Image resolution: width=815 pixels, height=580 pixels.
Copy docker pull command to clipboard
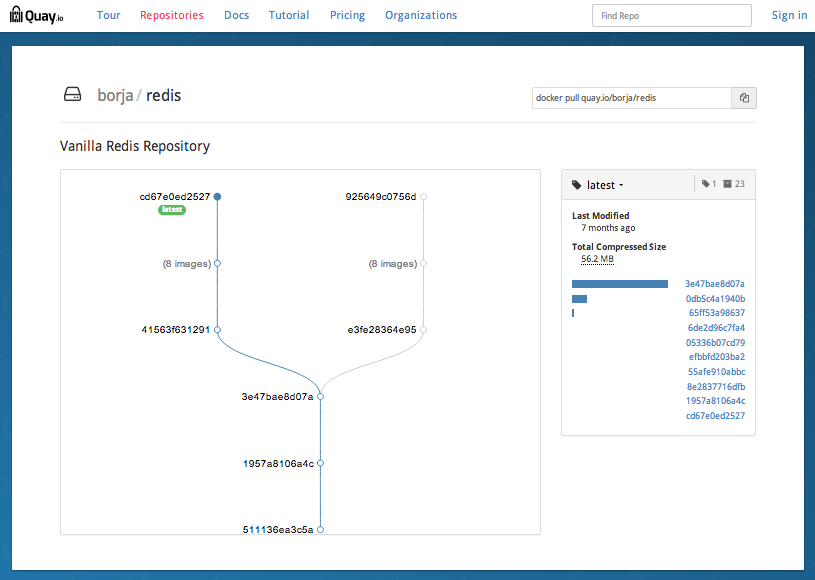[744, 98]
